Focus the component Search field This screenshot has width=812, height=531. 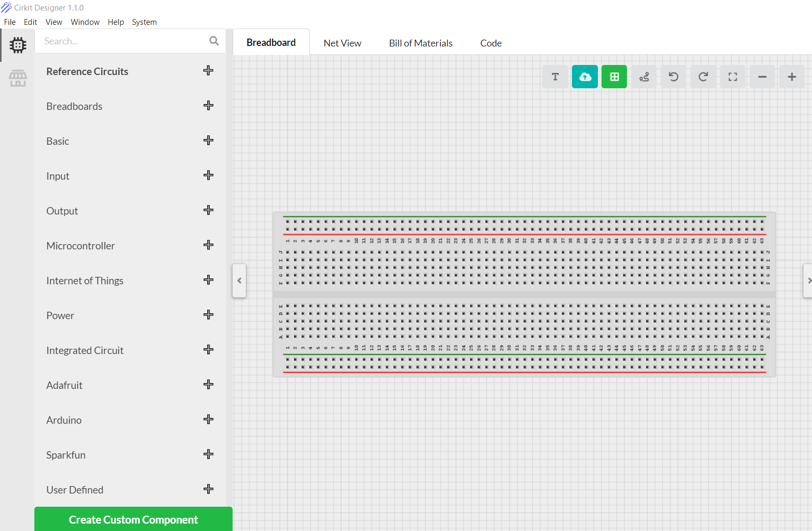pos(131,41)
